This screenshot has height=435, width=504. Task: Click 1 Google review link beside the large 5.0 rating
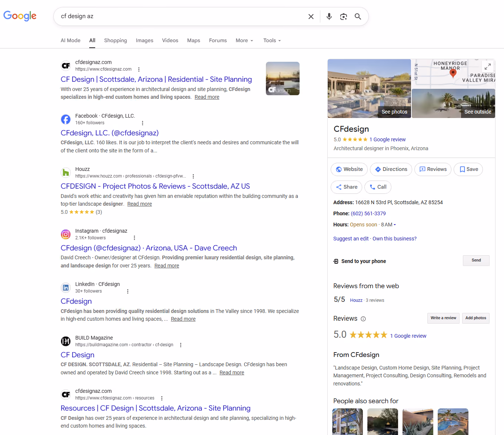point(408,336)
